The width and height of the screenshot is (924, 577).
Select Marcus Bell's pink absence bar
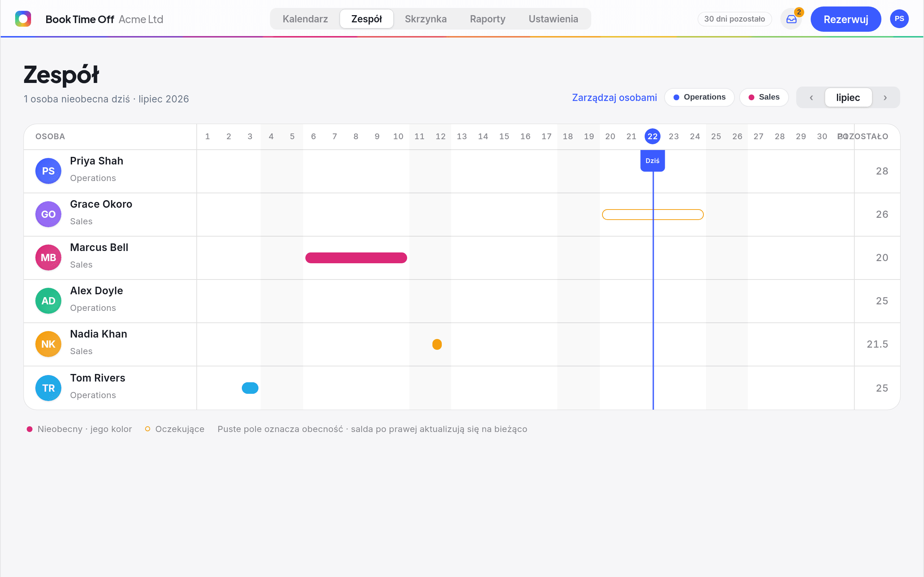coord(356,257)
